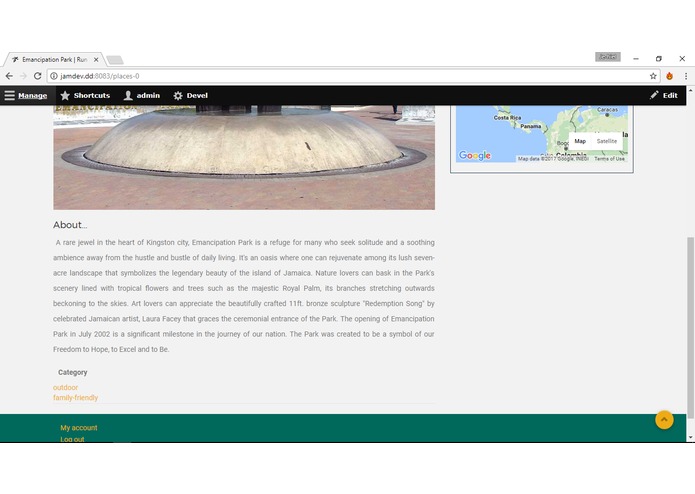Click the Log out link
The image size is (695, 494).
[72, 439]
